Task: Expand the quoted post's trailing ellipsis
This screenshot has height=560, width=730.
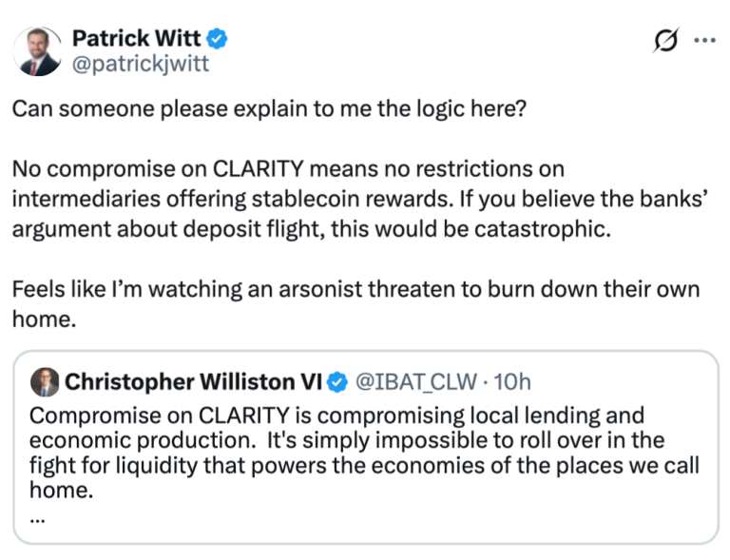Action: tap(37, 519)
